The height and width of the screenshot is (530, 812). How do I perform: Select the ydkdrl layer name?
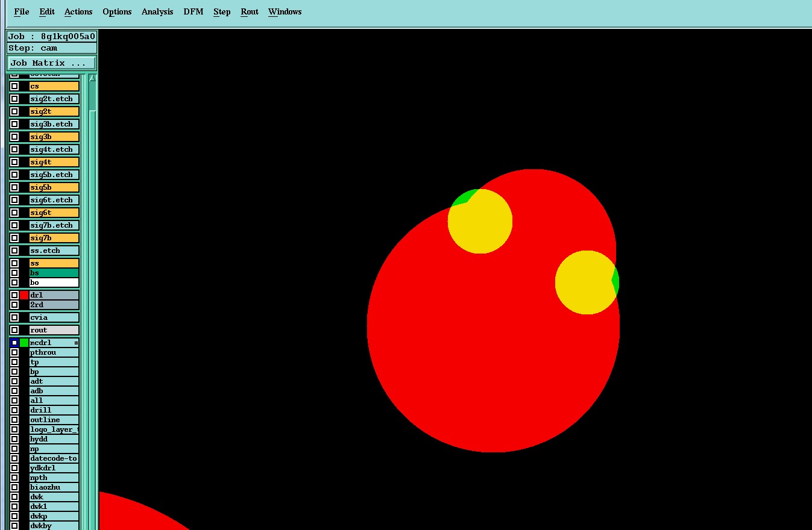[54, 468]
